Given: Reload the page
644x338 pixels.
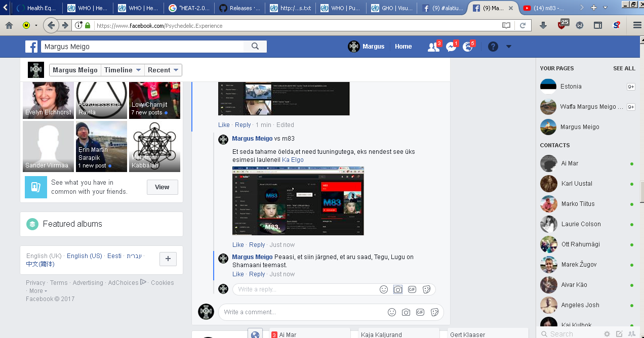Looking at the screenshot, I should [523, 25].
